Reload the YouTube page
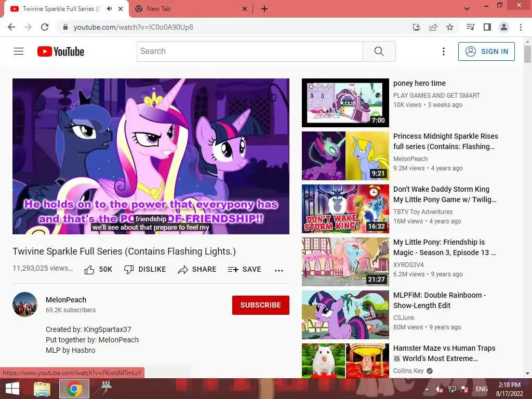532x399 pixels. click(45, 27)
